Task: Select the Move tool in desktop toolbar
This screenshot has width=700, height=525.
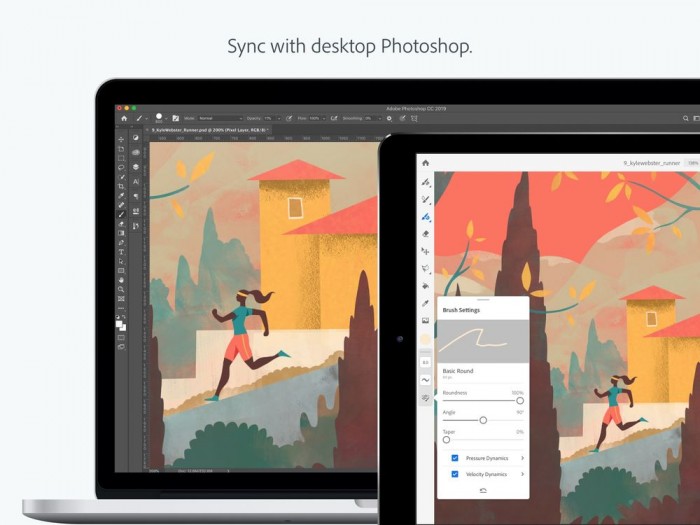Action: 121,140
